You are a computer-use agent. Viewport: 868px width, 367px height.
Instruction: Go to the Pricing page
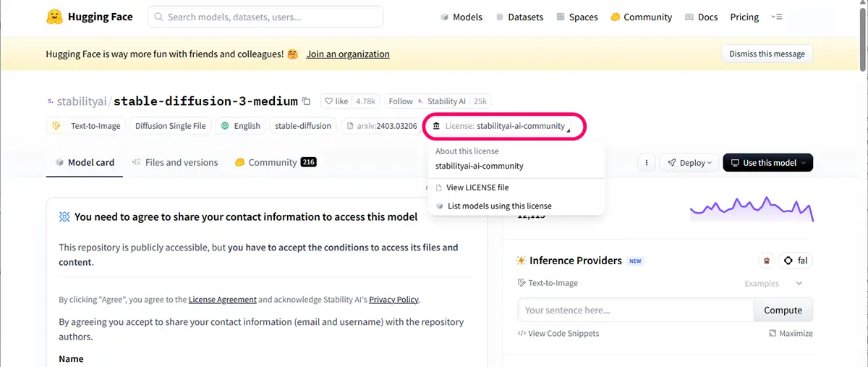[x=744, y=17]
